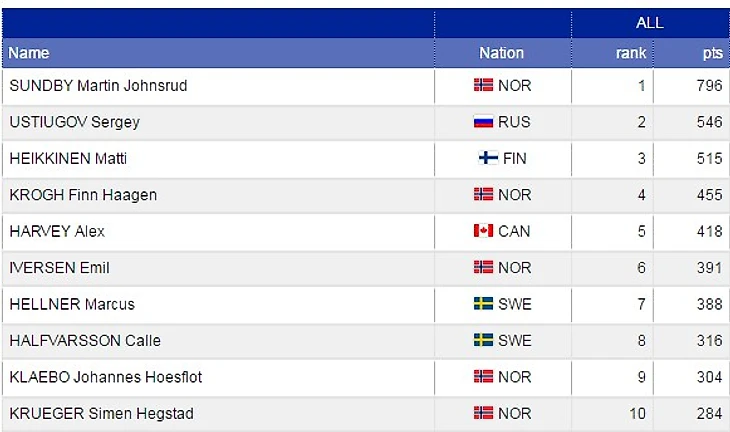The image size is (730, 432).
Task: Open HARVEY Alex athlete link
Action: tap(57, 231)
